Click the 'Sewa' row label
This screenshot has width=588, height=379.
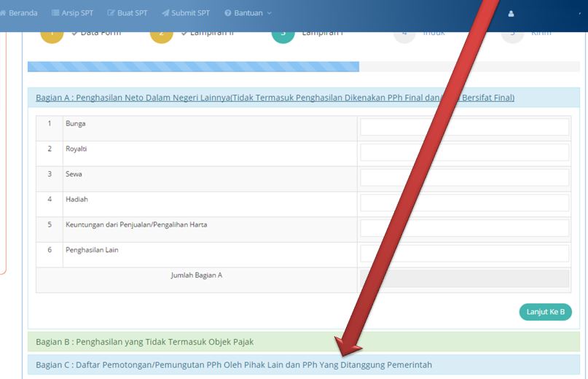pyautogui.click(x=74, y=173)
